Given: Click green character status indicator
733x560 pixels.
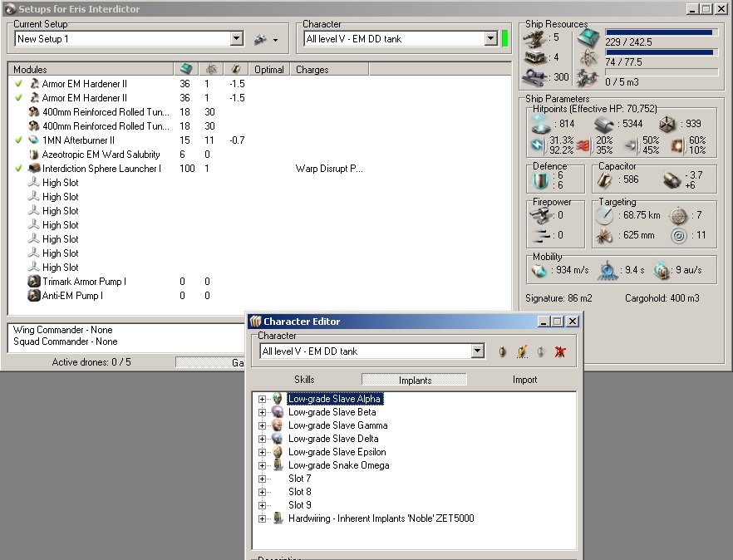Looking at the screenshot, I should coord(505,38).
